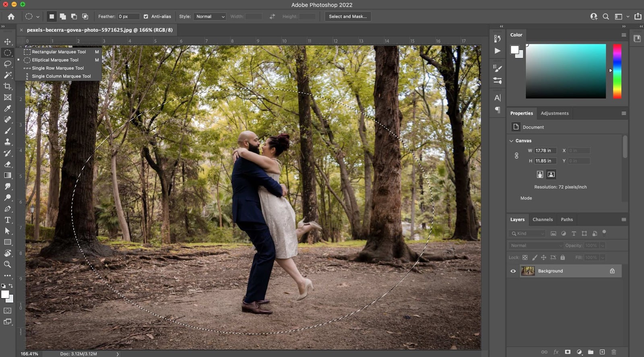The height and width of the screenshot is (357, 644).
Task: Open the Style dropdown set to Normal
Action: (x=210, y=17)
